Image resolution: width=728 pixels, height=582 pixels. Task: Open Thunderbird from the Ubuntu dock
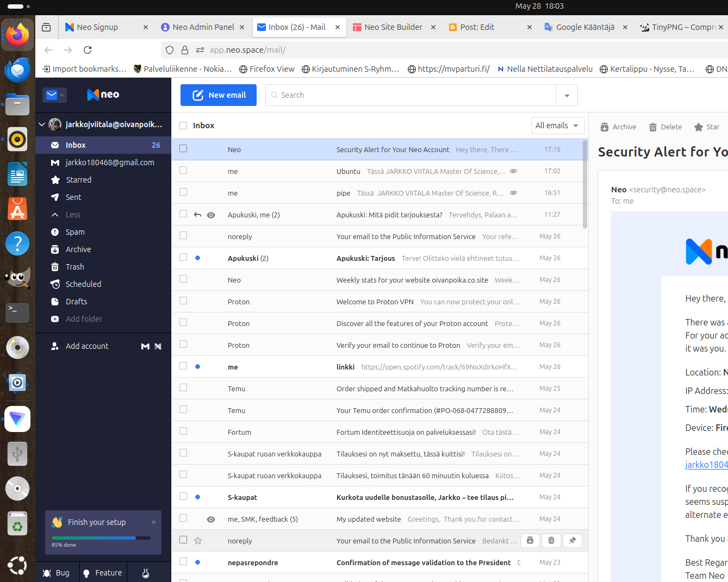pyautogui.click(x=17, y=70)
